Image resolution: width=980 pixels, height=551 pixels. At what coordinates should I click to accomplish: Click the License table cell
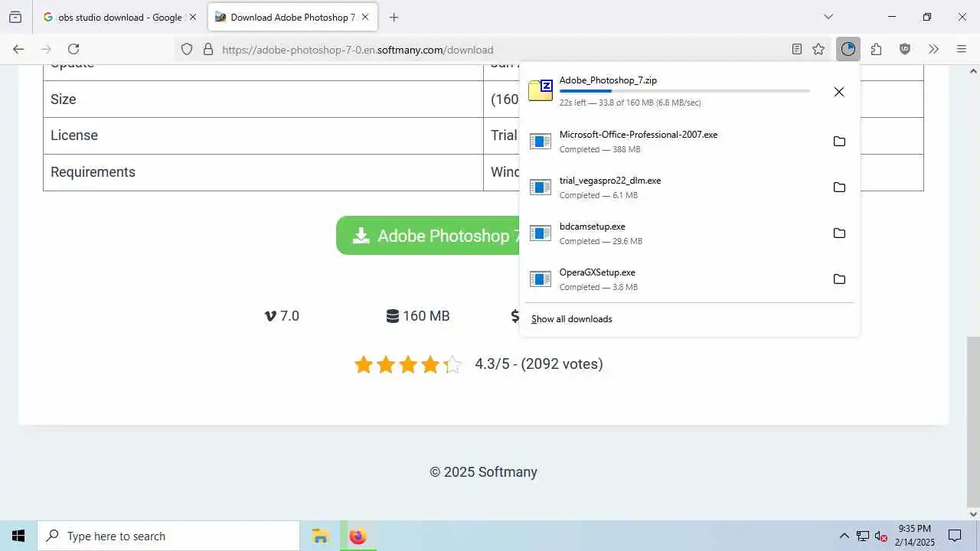click(263, 135)
